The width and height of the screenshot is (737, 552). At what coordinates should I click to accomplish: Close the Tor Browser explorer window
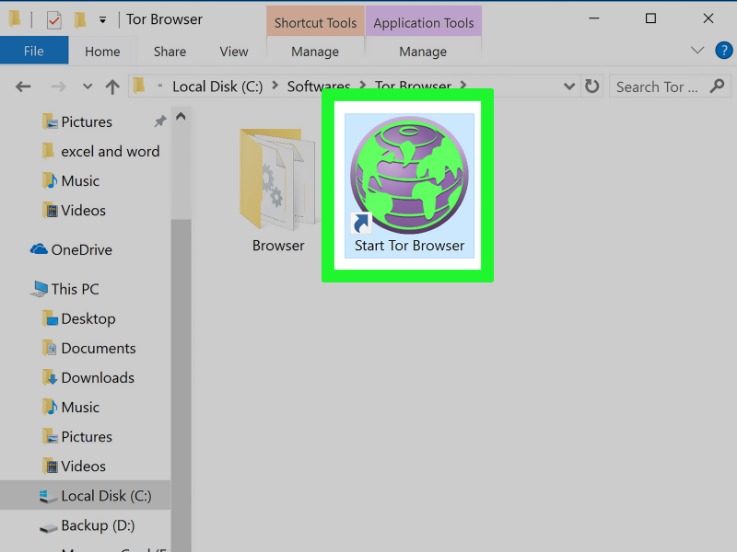(x=708, y=18)
